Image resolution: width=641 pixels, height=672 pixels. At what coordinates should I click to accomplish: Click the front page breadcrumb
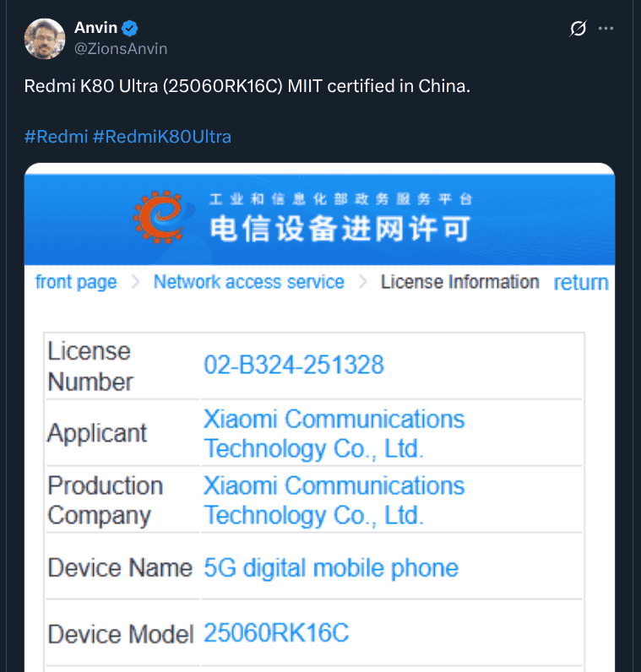pos(76,282)
